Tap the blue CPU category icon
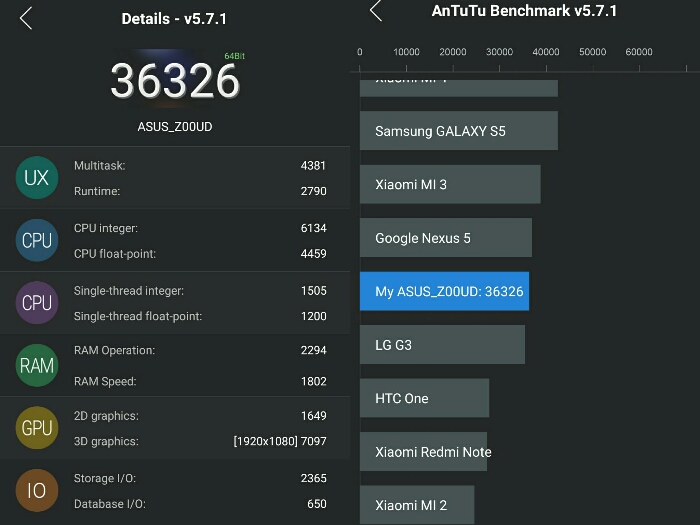The width and height of the screenshot is (700, 525). click(x=37, y=240)
